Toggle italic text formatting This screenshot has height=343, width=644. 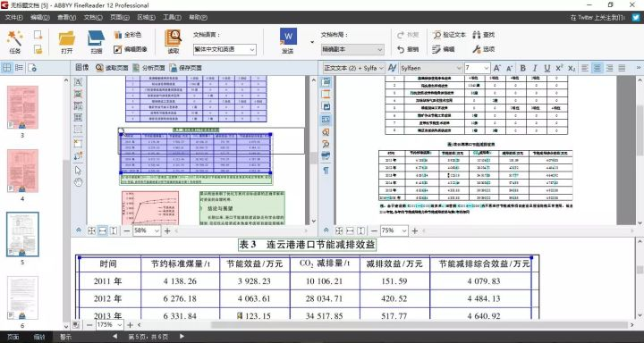(535, 68)
